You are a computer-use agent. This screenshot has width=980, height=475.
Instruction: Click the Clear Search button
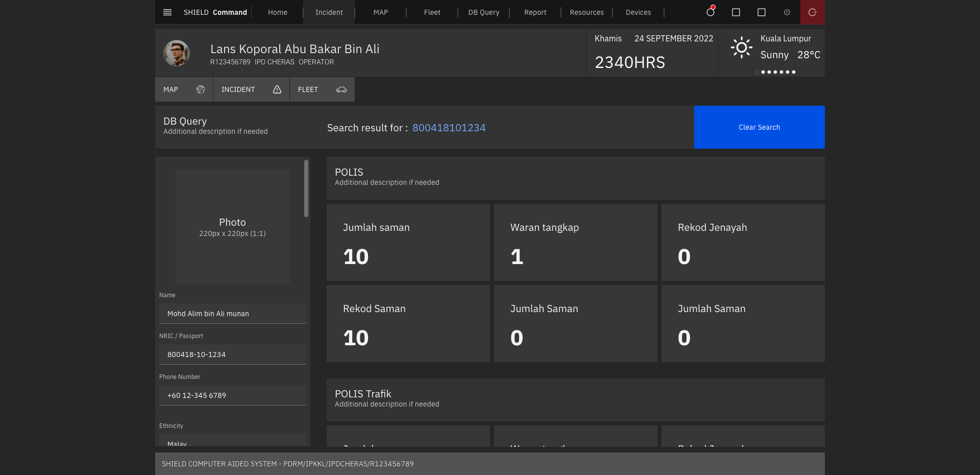[759, 127]
